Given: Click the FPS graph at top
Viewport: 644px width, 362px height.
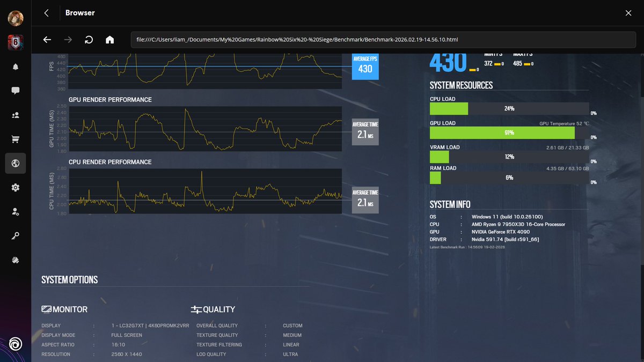Looking at the screenshot, I should 205,71.
